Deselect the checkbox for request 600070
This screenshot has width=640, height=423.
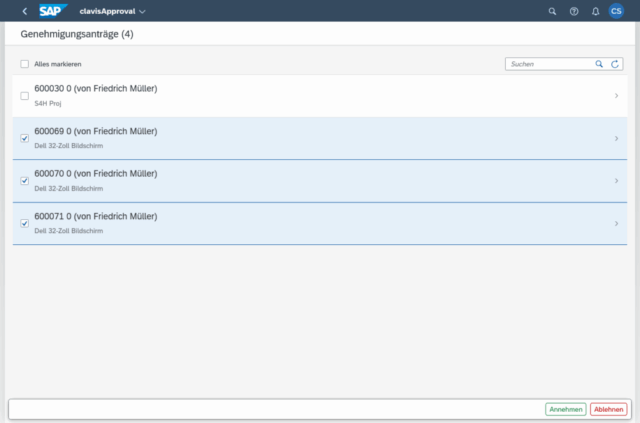25,181
